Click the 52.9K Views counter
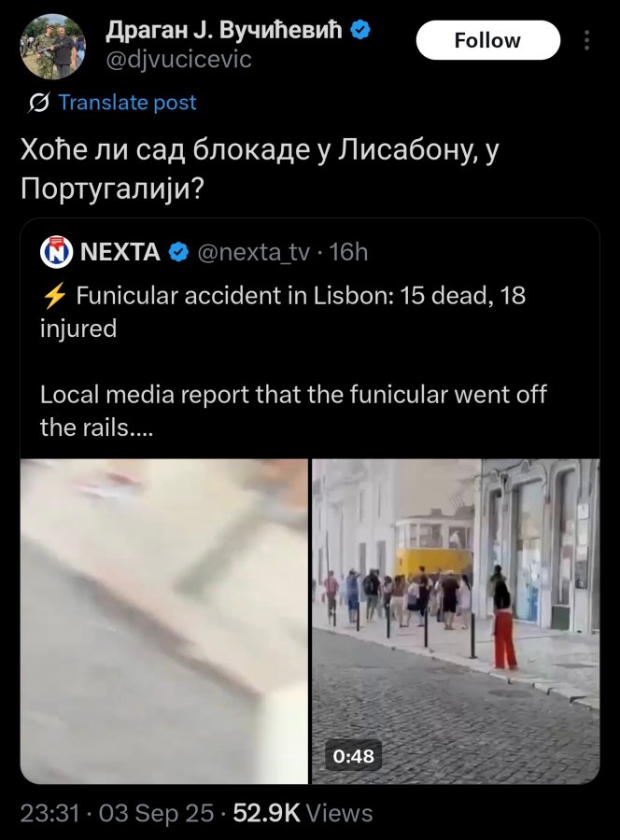The height and width of the screenshot is (840, 620). click(303, 813)
